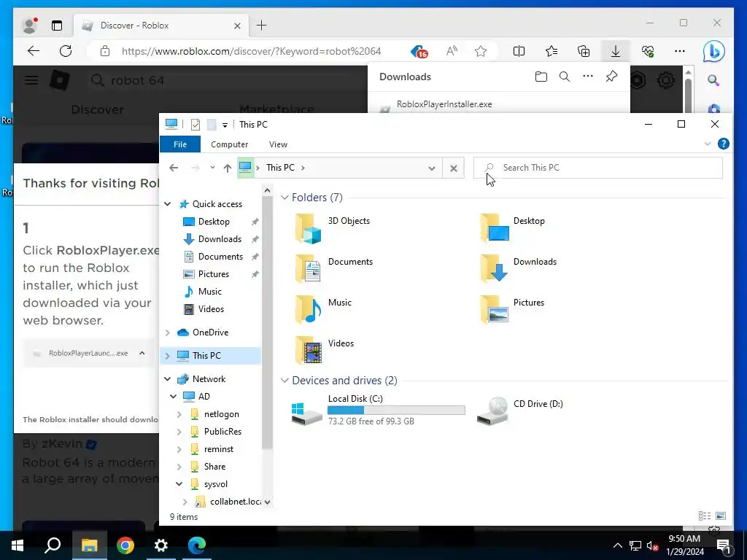This screenshot has height=560, width=747.
Task: Click Properties quick access toolbar icon
Action: [196, 125]
